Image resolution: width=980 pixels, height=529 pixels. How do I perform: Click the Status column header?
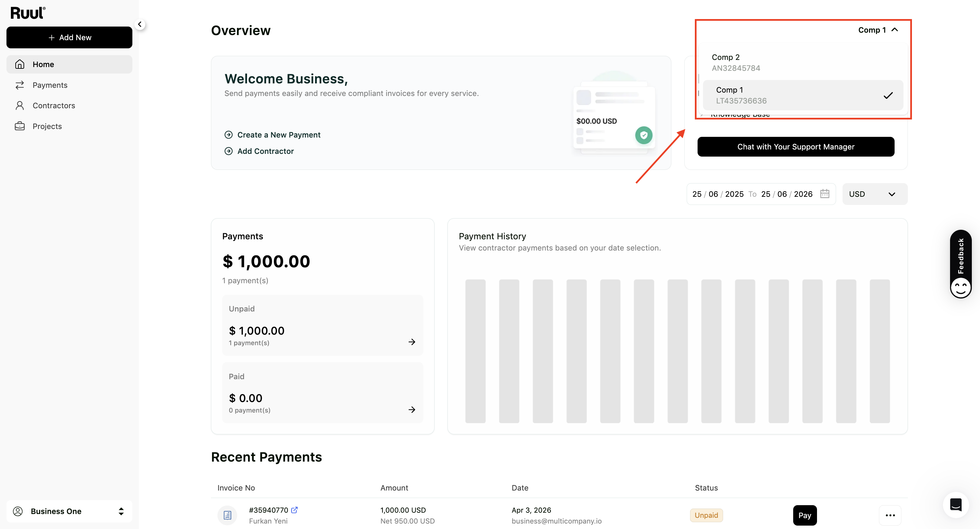706,487
